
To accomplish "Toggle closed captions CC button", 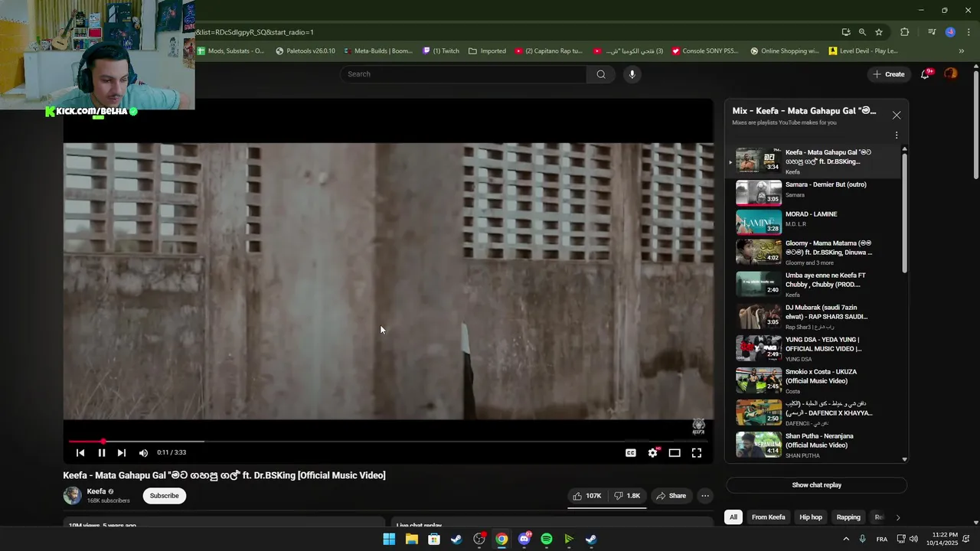I will (631, 453).
